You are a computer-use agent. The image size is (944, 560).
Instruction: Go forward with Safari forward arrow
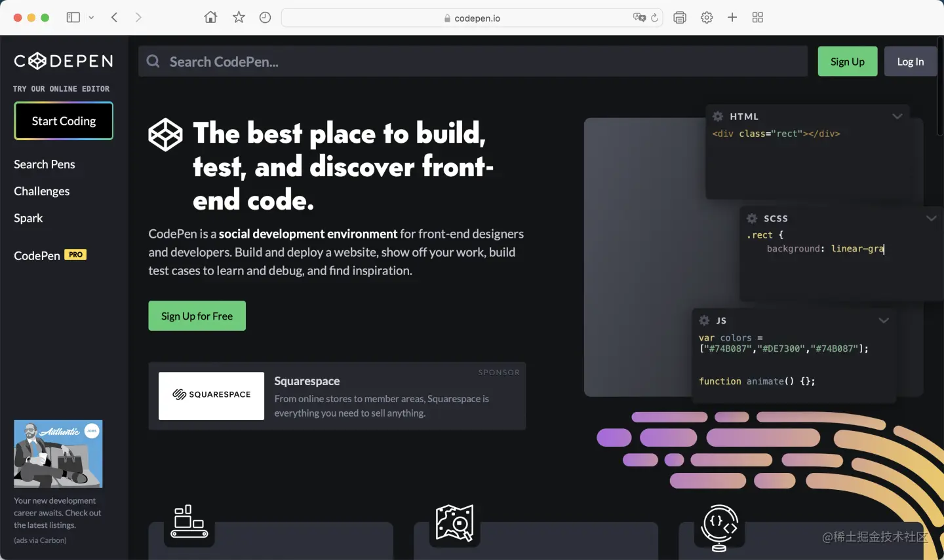point(138,18)
